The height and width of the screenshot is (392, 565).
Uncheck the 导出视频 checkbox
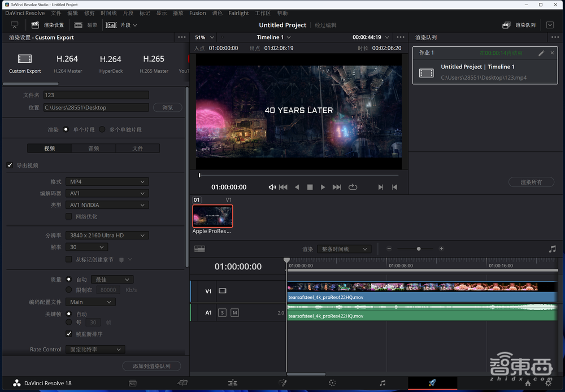pos(10,165)
